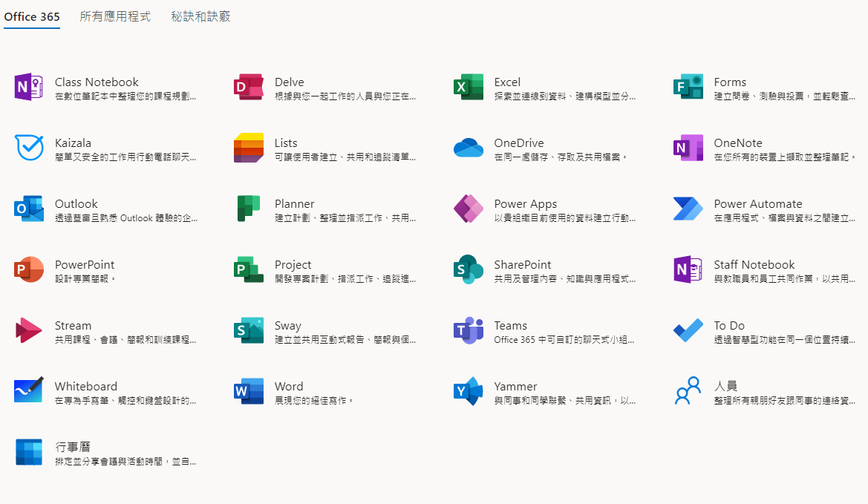Click the Kaizala name link
This screenshot has width=868, height=504.
coord(73,143)
